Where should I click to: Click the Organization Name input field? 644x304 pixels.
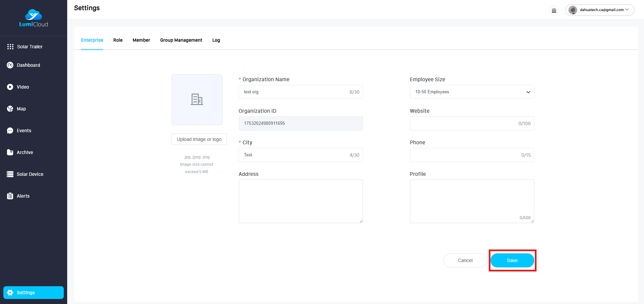(x=295, y=92)
